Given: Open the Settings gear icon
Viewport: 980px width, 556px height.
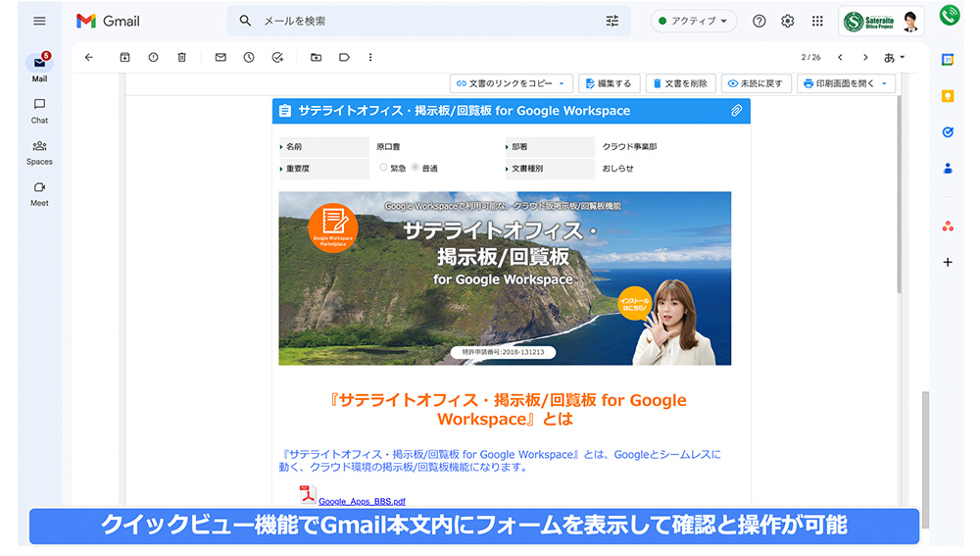Looking at the screenshot, I should point(788,22).
